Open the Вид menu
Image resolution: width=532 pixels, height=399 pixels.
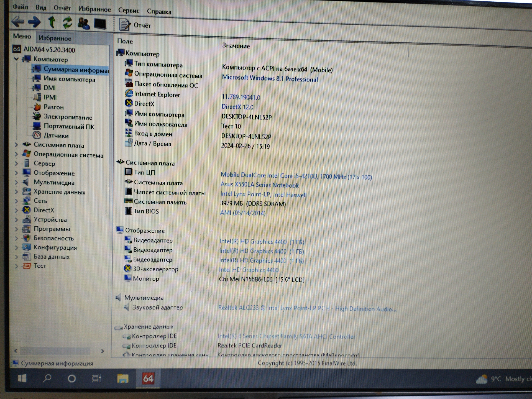(41, 7)
